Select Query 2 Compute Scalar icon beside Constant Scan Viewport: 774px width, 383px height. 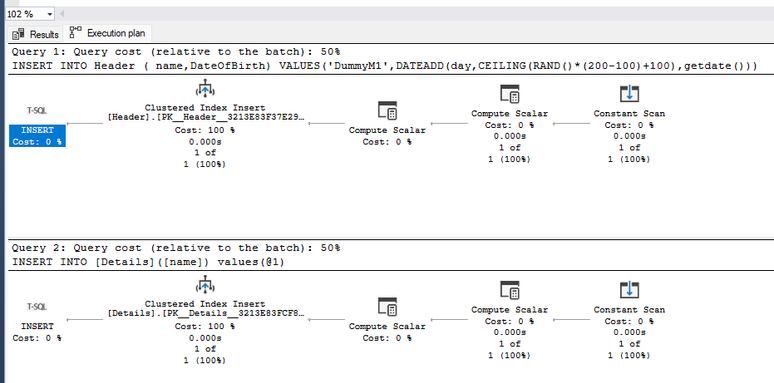[509, 290]
